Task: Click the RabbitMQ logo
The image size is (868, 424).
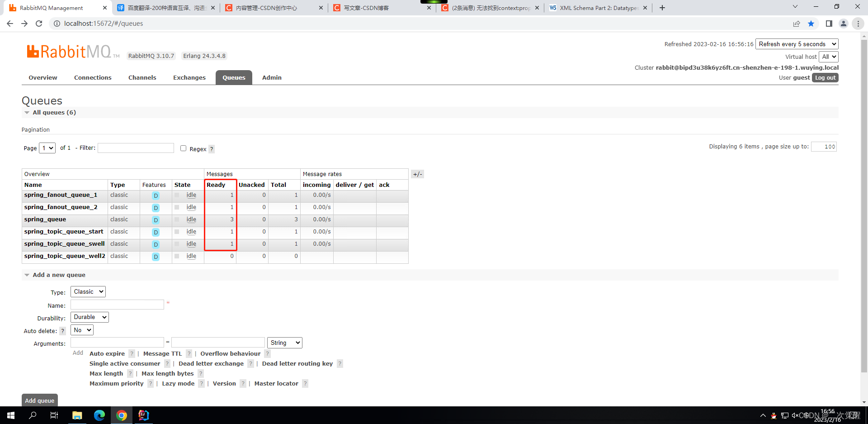Action: [x=73, y=52]
